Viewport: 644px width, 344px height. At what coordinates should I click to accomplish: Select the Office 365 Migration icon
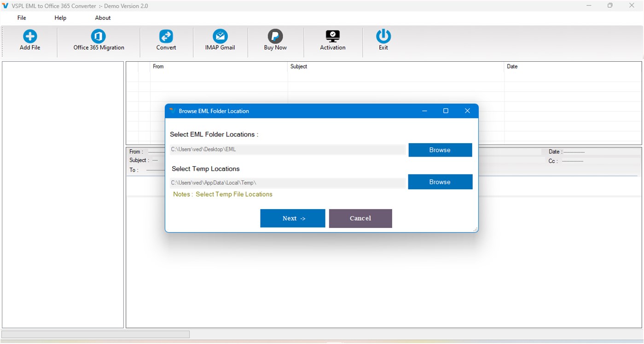click(98, 35)
